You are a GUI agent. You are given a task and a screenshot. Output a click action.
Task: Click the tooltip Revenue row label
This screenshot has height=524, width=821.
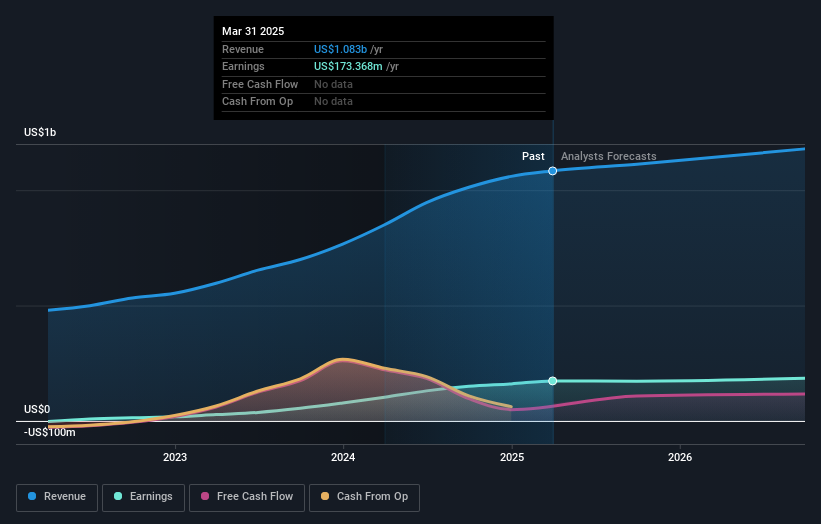(x=243, y=49)
